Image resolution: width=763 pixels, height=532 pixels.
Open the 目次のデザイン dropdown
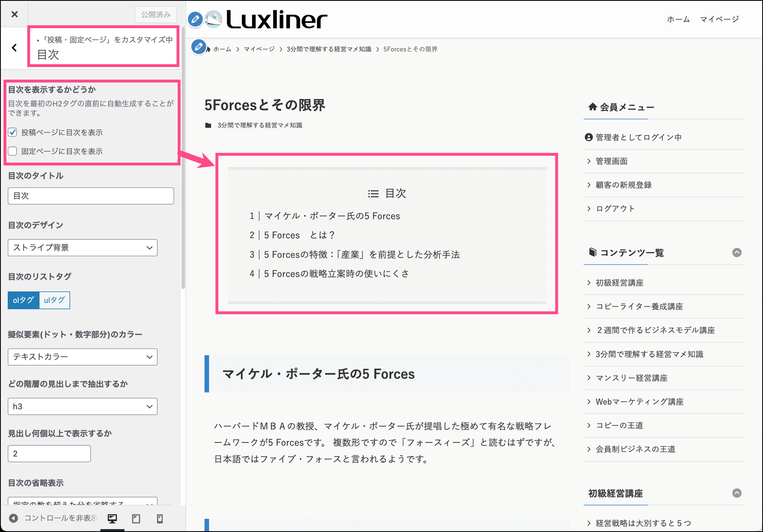(83, 248)
